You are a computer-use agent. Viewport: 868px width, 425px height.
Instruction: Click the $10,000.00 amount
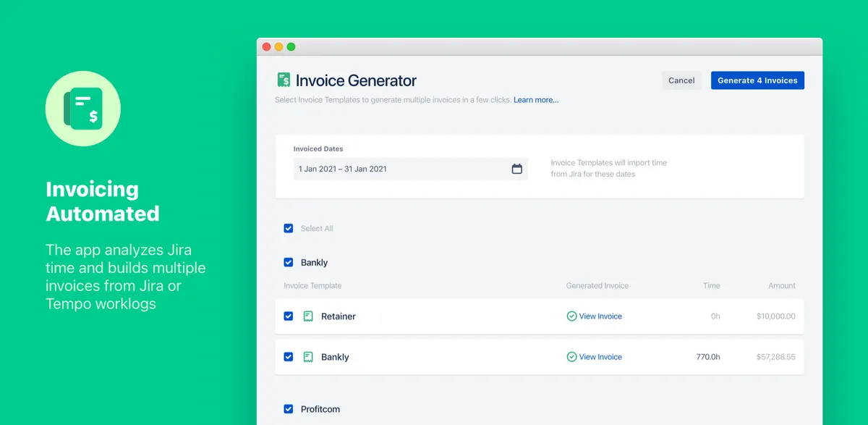[775, 316]
